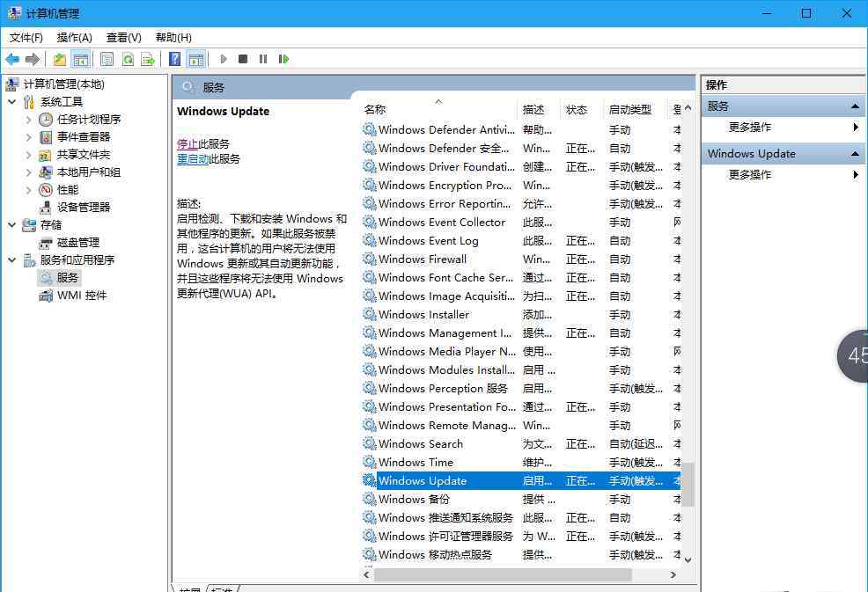868x592 pixels.
Task: Click the horizontal scroll-right arrow
Action: tap(673, 575)
